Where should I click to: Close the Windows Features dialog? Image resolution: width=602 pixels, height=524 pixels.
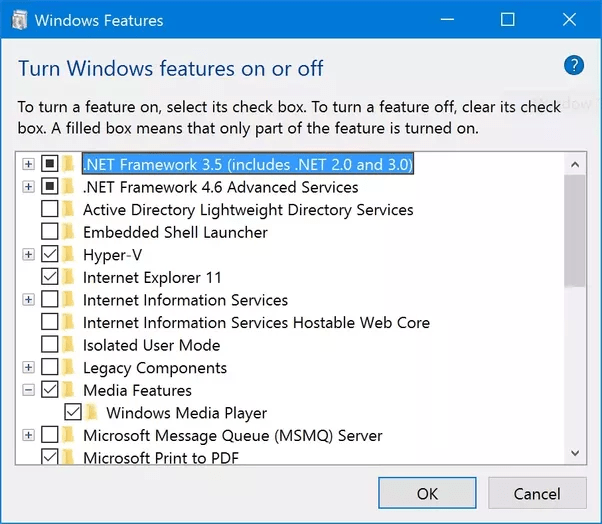pos(569,19)
